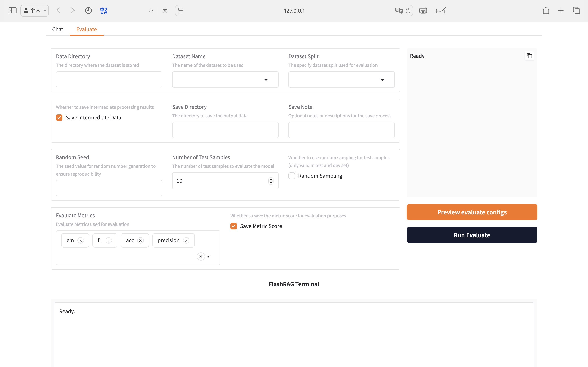This screenshot has width=588, height=367.
Task: Uncheck Save Intermediate Data
Action: 59,118
